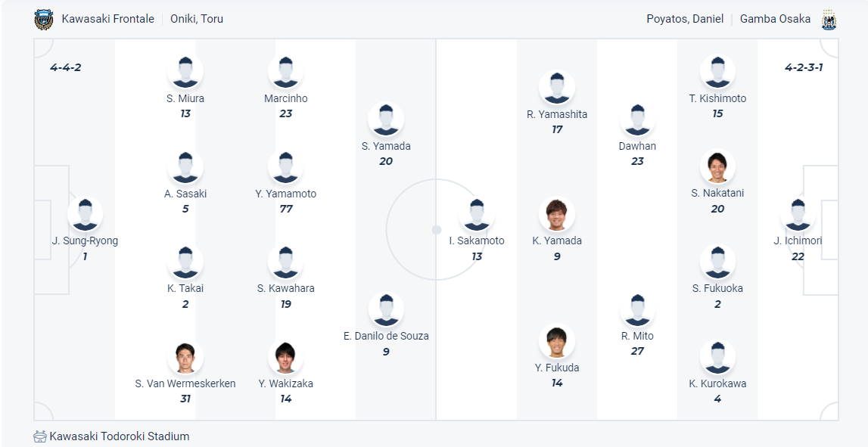Click the Kawasaki Frontale club crest
Screen dimensions: 868x447
point(44,19)
